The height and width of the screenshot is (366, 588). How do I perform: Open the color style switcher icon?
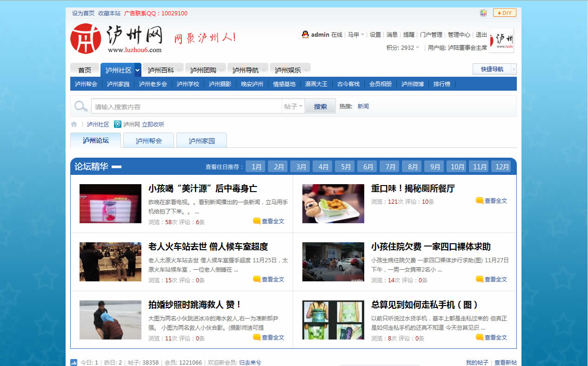pyautogui.click(x=483, y=13)
